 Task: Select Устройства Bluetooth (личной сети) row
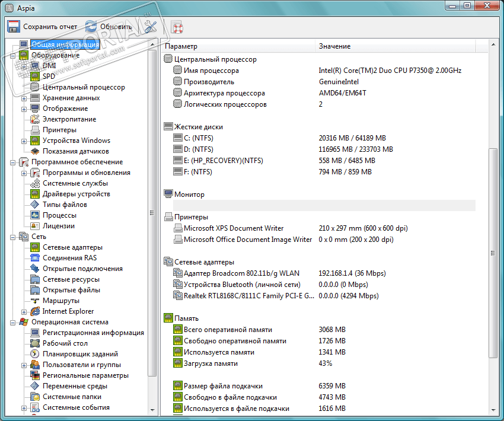(324, 285)
